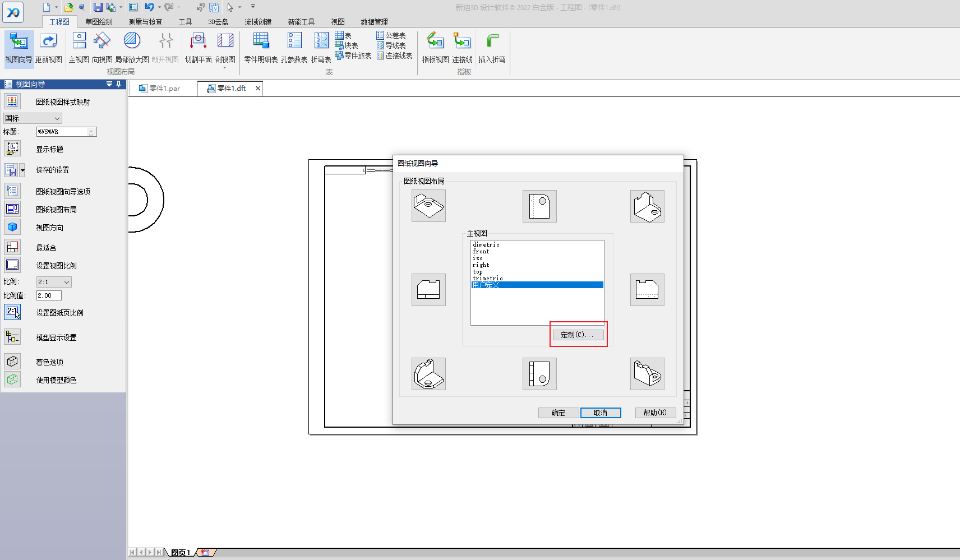Click the 块表 (Block Table) item

(347, 45)
